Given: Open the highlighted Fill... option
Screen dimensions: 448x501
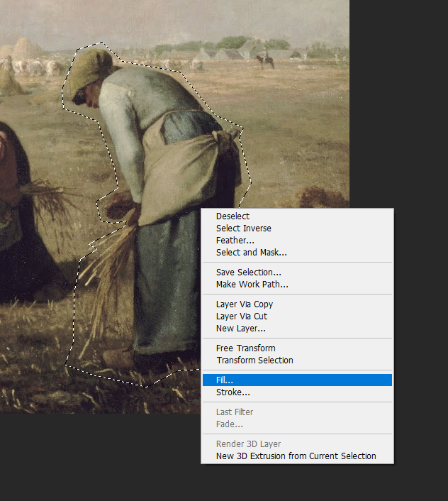Looking at the screenshot, I should click(x=297, y=380).
